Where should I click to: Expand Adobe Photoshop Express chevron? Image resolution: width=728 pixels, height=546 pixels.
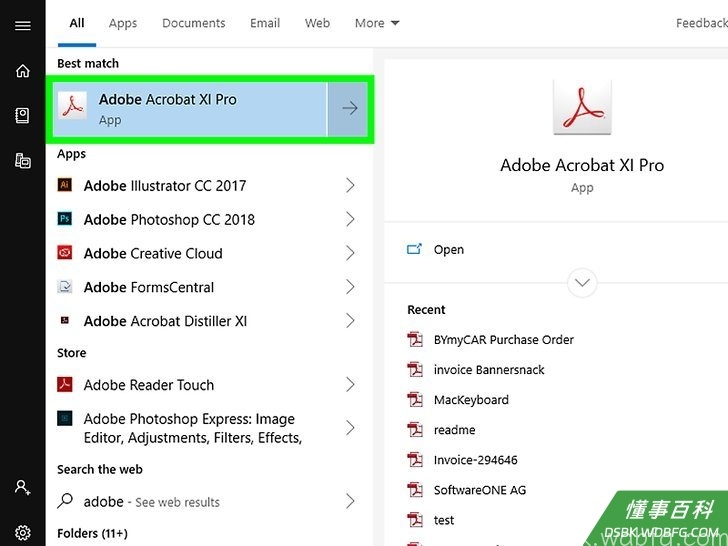click(x=351, y=428)
